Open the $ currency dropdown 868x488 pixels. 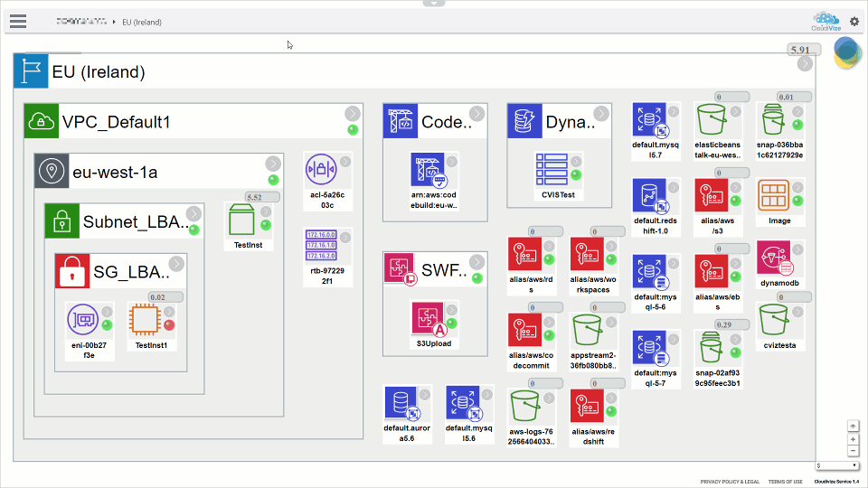coord(836,466)
